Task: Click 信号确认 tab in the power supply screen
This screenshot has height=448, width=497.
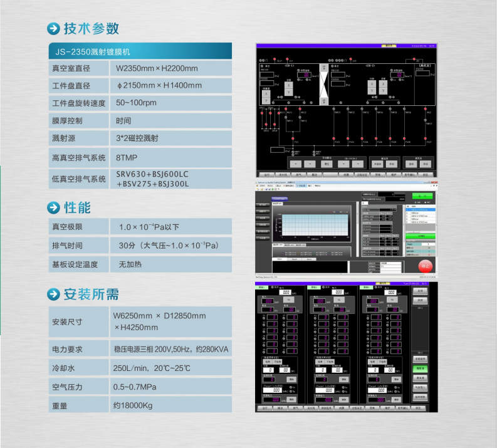Action: tap(403, 408)
